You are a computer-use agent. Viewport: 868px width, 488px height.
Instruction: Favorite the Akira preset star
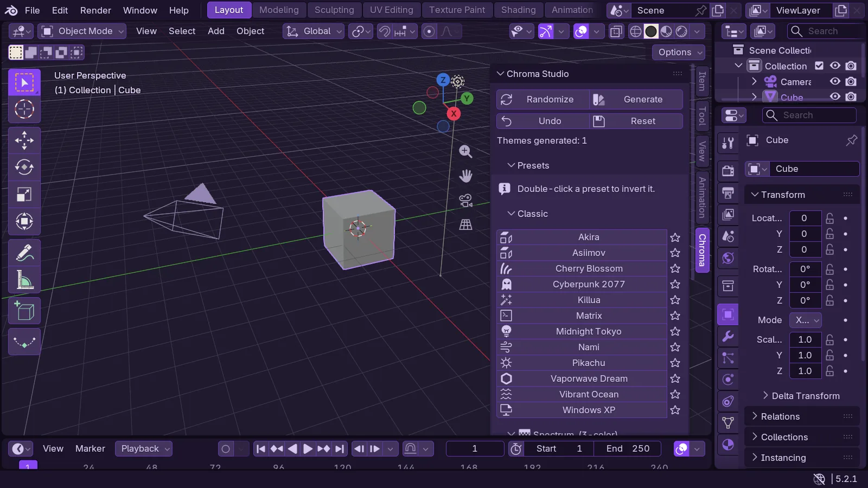click(675, 237)
